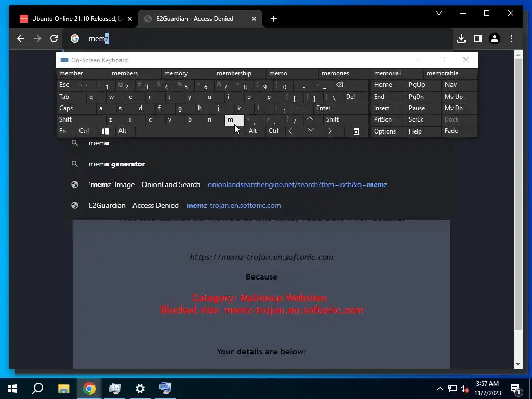The height and width of the screenshot is (399, 532).
Task: Click the Fade key
Action: 459,131
